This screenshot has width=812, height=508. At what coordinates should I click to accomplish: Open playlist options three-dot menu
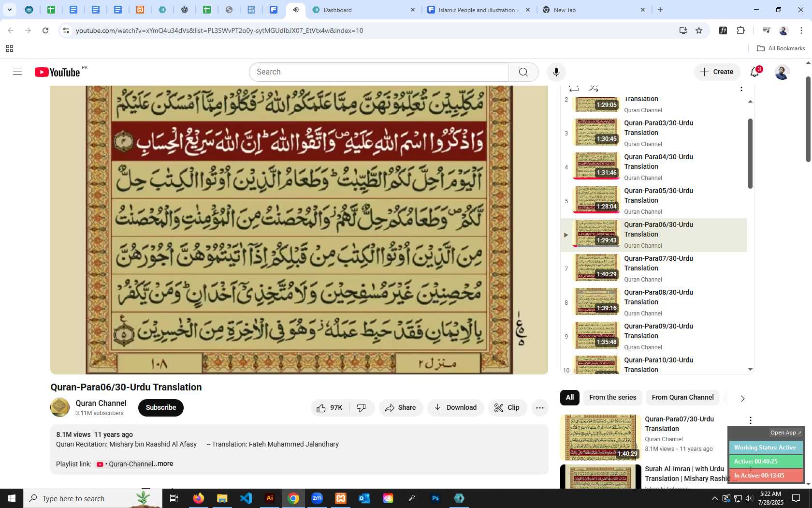pos(741,89)
